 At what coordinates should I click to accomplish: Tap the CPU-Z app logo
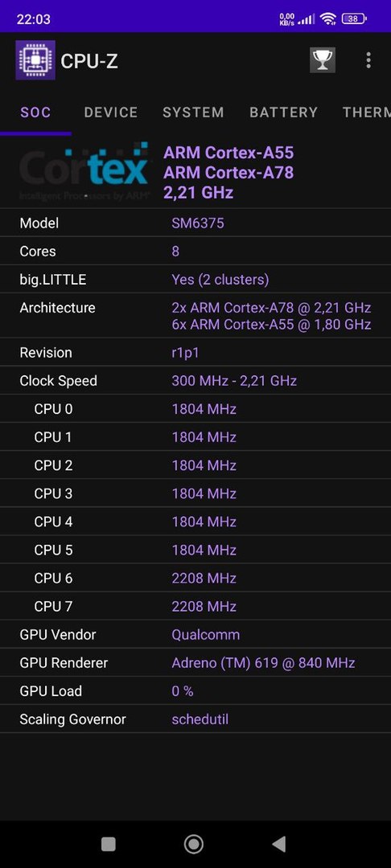(x=35, y=60)
